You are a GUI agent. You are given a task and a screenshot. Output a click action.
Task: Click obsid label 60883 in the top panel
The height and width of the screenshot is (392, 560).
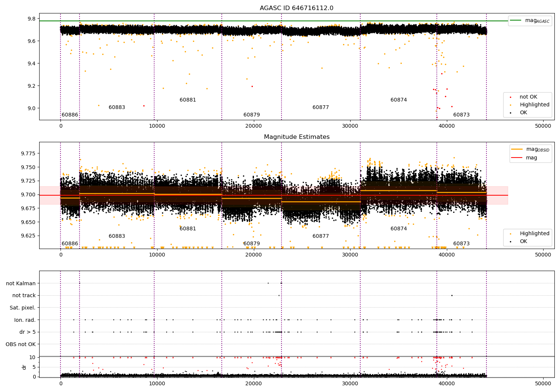(x=117, y=108)
